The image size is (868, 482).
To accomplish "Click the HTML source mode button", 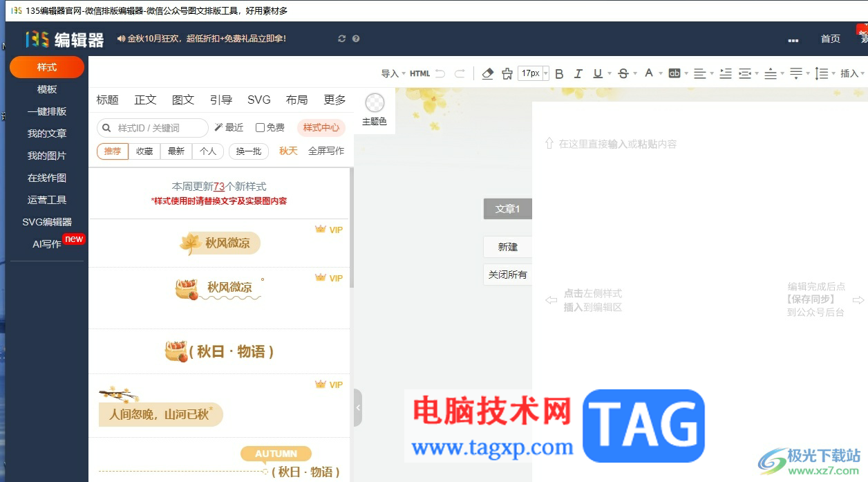I will pos(419,73).
